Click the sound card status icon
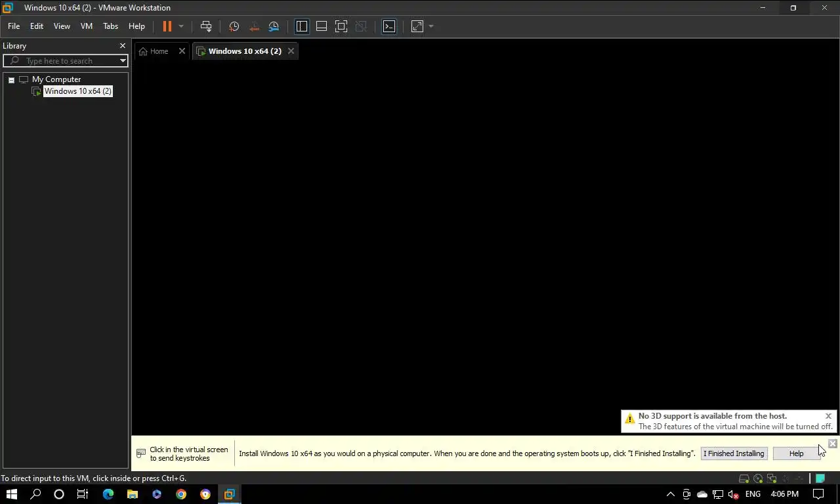Screen dimensions: 840x504 (786, 479)
